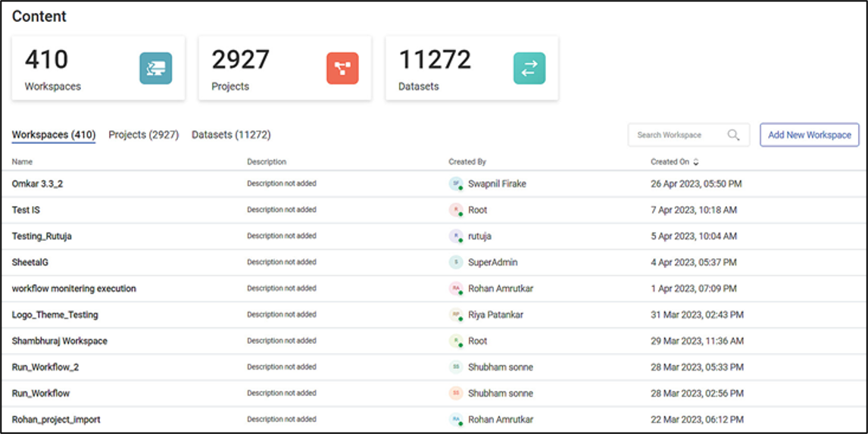Open the Logo_Theme_Testing workspace
Image resolution: width=868 pixels, height=434 pixels.
pos(55,315)
